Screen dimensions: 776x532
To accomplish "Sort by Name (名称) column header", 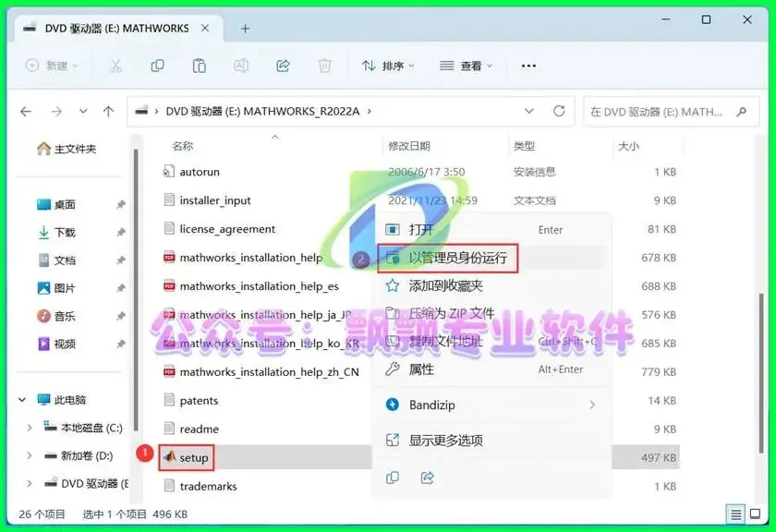I will tap(182, 146).
